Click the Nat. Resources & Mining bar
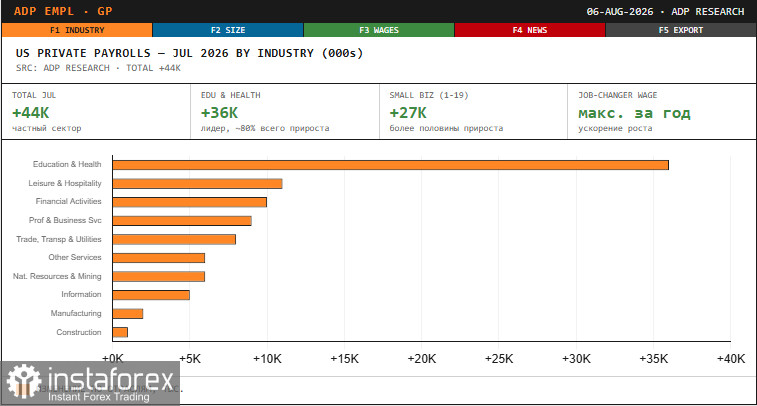The width and height of the screenshot is (757, 406). 158,277
